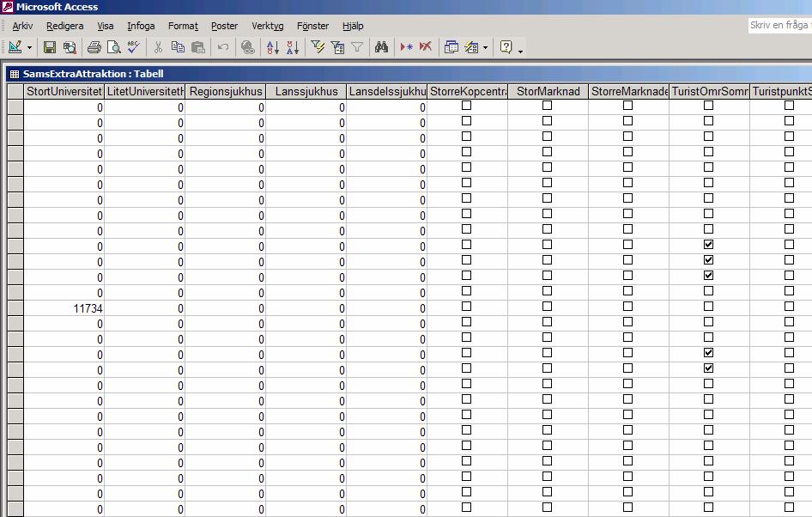812x517 pixels.
Task: Paste from the clipboard
Action: [197, 47]
